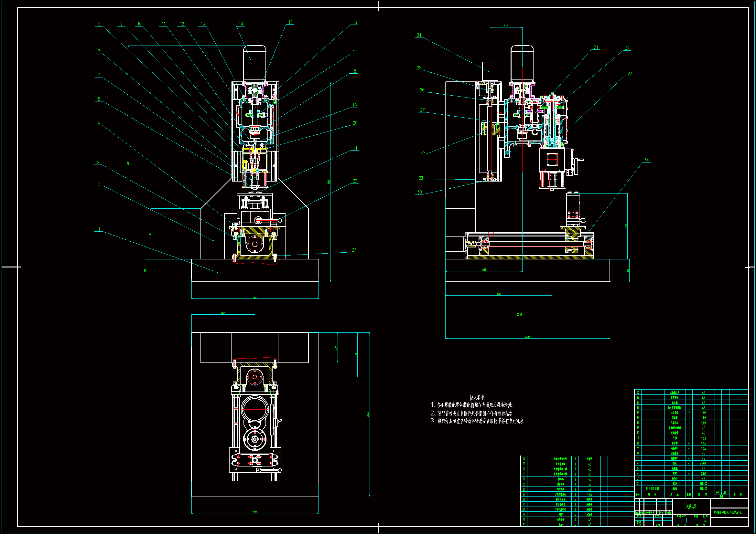Select the 1000 dimension above the top view
Viewport: 756px width, 534px height.
point(223,313)
